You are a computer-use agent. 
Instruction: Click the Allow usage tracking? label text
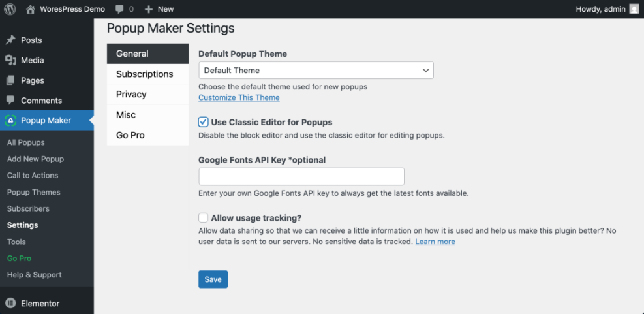(x=256, y=218)
